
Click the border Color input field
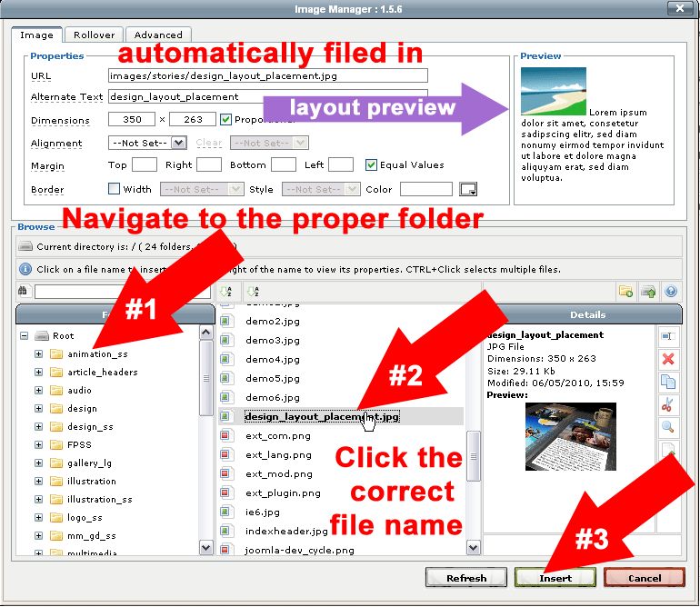pyautogui.click(x=426, y=189)
